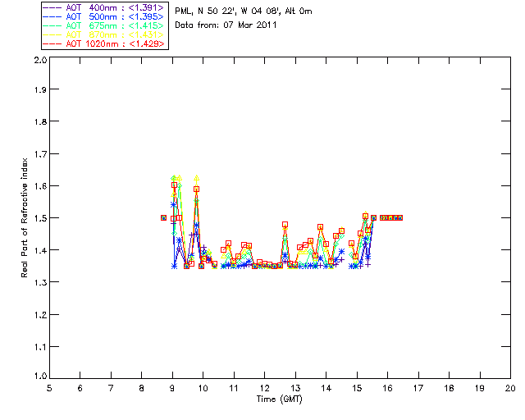The height and width of the screenshot is (420, 525).
Task: Select the AOT 1020nm legend entry
Action: 104,43
